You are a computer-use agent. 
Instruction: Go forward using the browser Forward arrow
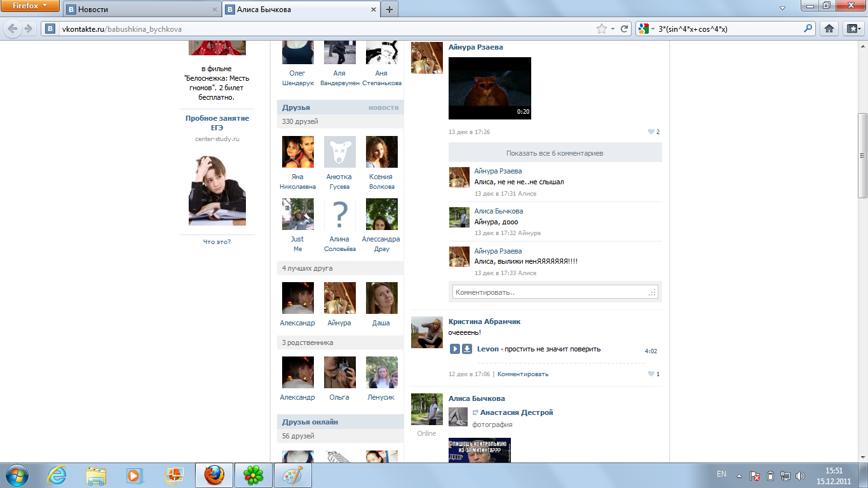(28, 29)
